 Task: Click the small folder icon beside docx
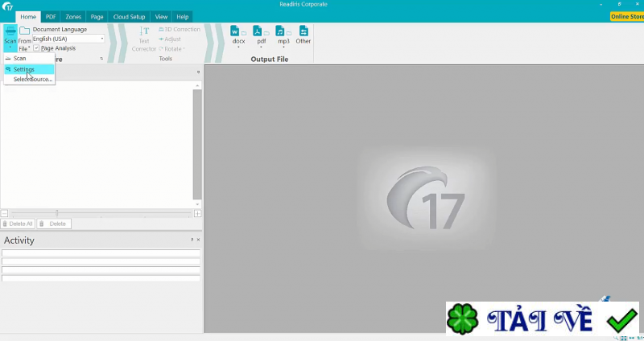click(x=244, y=33)
